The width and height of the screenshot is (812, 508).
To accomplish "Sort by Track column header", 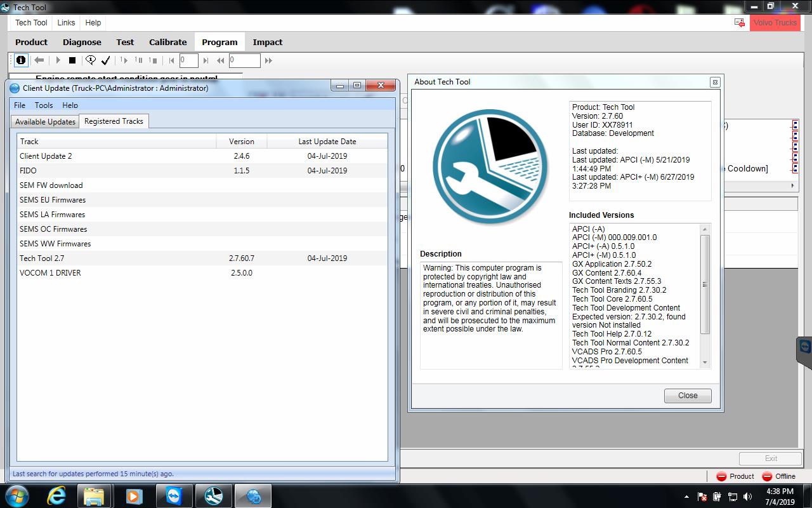I will (x=117, y=142).
